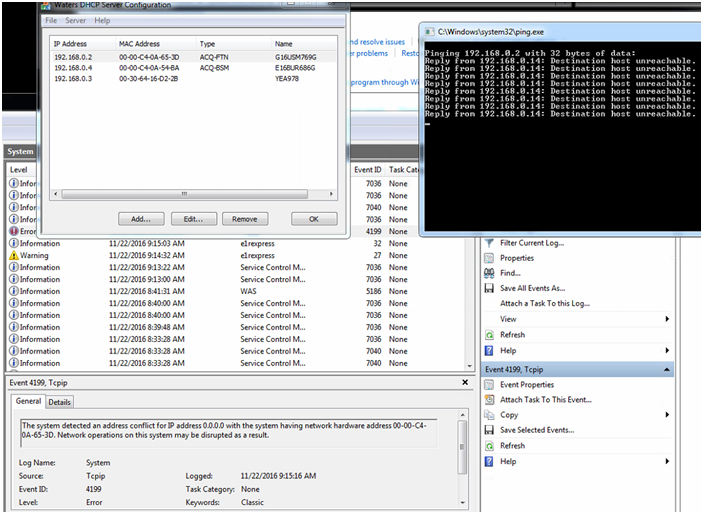Screen dimensions: 703x514
Task: Expand lower Help submenu arrow
Action: point(667,462)
